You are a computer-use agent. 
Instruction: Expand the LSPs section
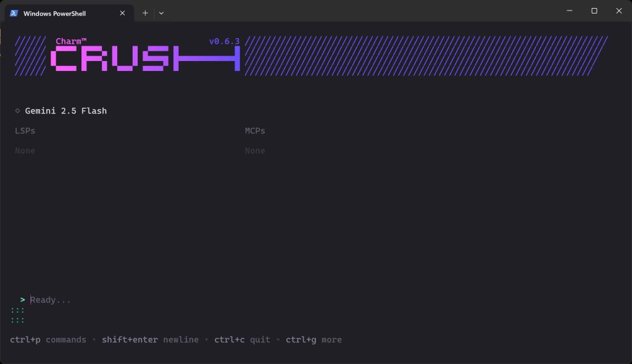point(25,130)
